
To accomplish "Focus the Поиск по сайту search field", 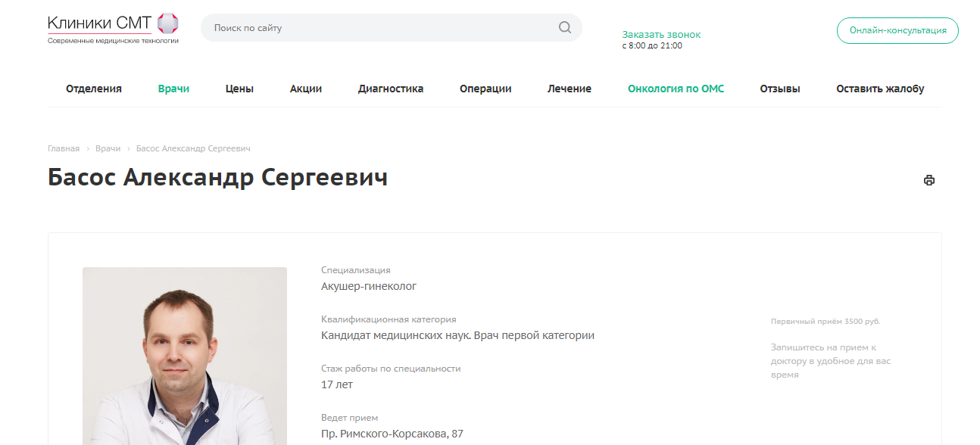I will [x=391, y=28].
